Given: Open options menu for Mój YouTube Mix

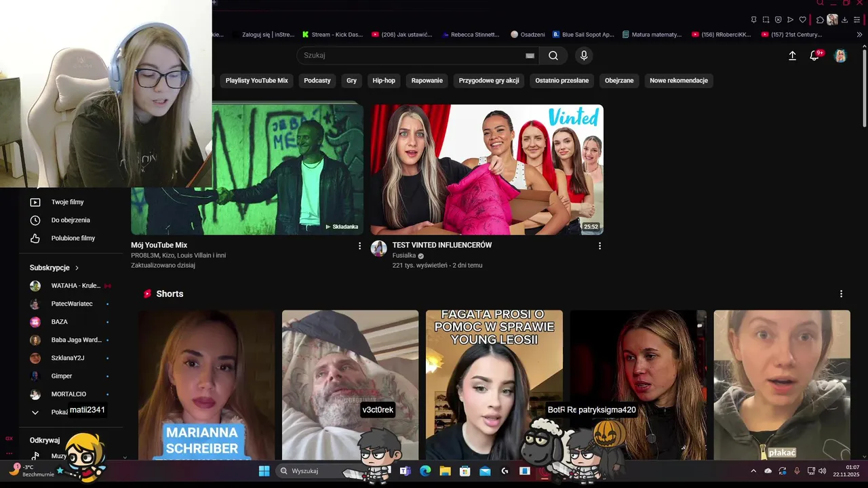Looking at the screenshot, I should 359,246.
